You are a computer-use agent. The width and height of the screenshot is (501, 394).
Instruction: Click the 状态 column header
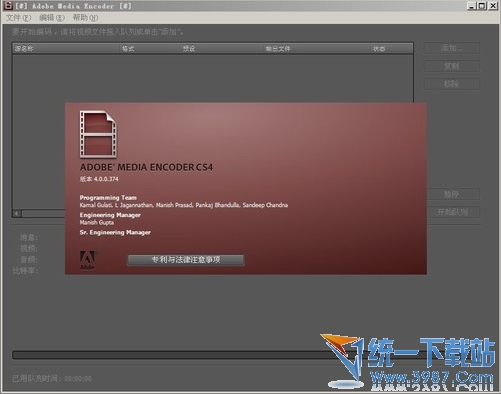click(392, 49)
